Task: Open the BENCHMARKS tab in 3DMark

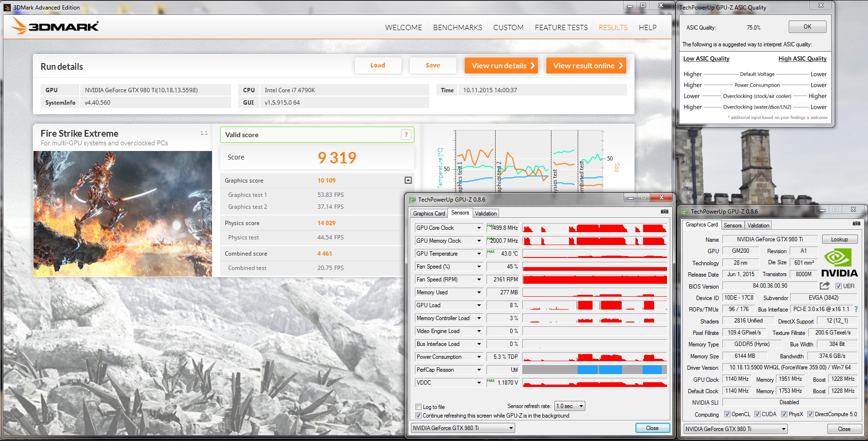Action: [457, 28]
